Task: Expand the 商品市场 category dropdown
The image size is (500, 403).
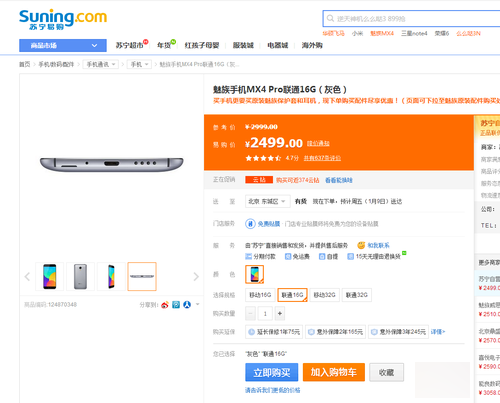Action: 63,45
